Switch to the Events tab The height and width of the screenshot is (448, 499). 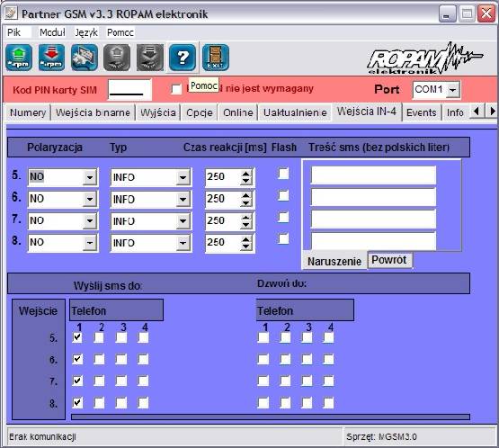click(x=422, y=112)
